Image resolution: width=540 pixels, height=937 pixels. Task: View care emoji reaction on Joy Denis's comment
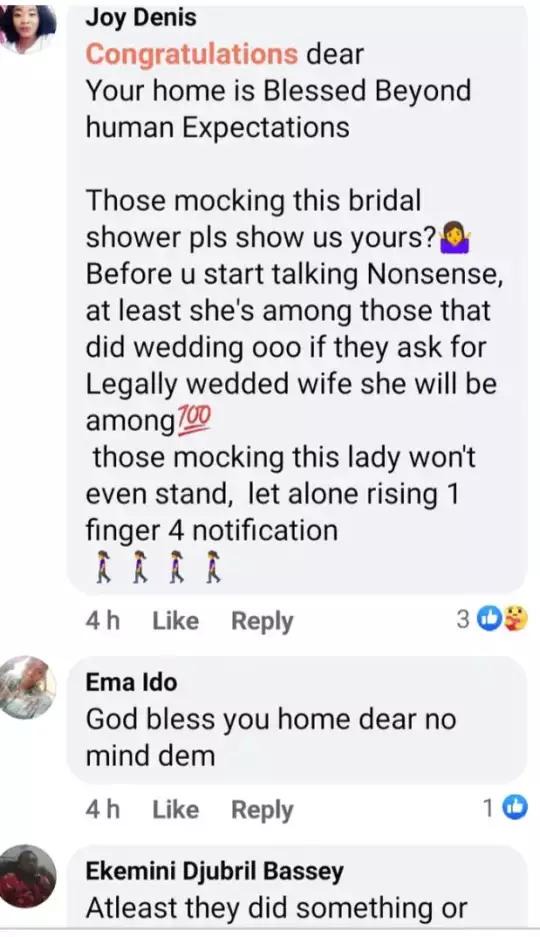pyautogui.click(x=515, y=619)
